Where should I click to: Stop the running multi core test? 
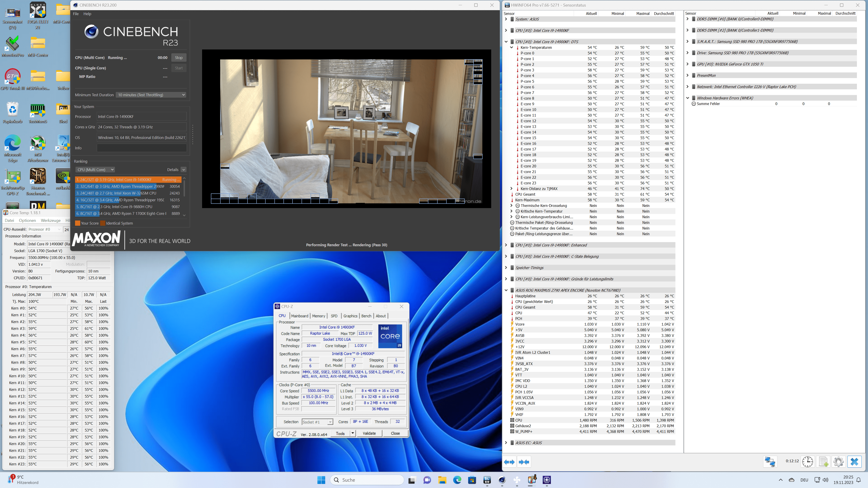click(179, 58)
